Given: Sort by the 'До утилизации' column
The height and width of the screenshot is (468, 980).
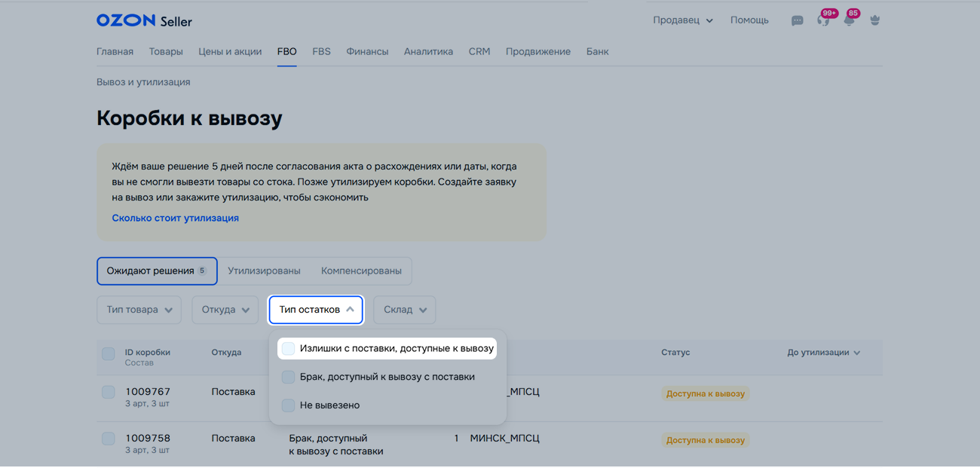Looking at the screenshot, I should [x=823, y=353].
